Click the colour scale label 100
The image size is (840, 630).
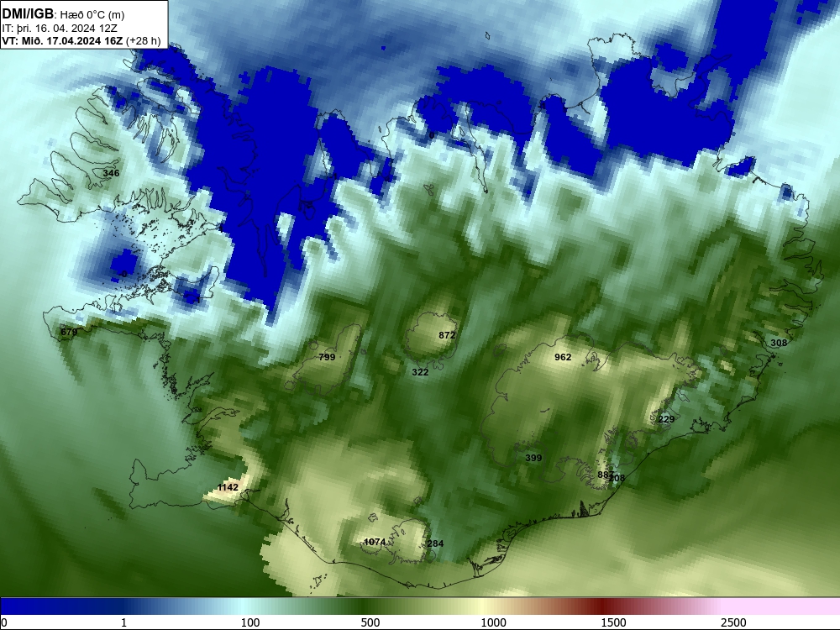point(250,622)
